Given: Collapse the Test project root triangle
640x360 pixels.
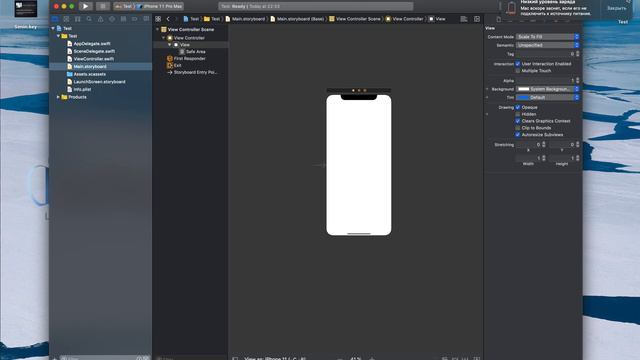Looking at the screenshot, I should [x=53, y=29].
